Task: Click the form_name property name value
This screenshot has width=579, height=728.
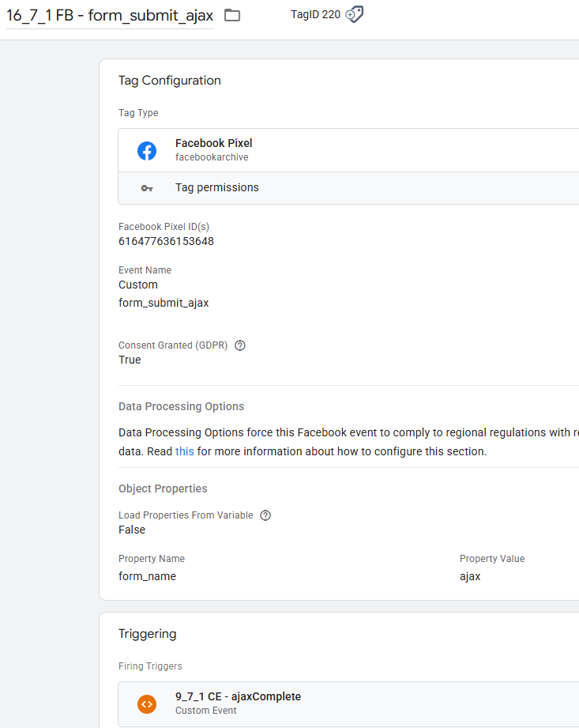Action: coord(147,577)
